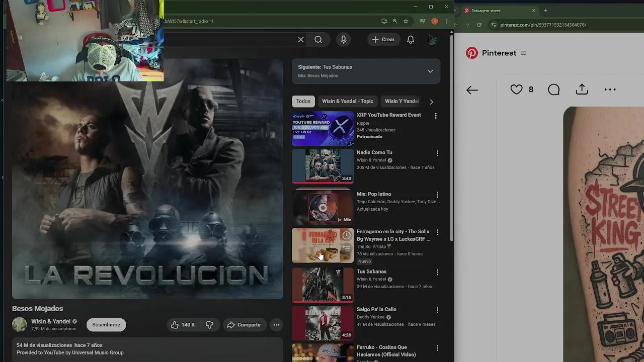This screenshot has width=644, height=362.
Task: Open the Pinterest hamburger menu
Action: click(523, 53)
